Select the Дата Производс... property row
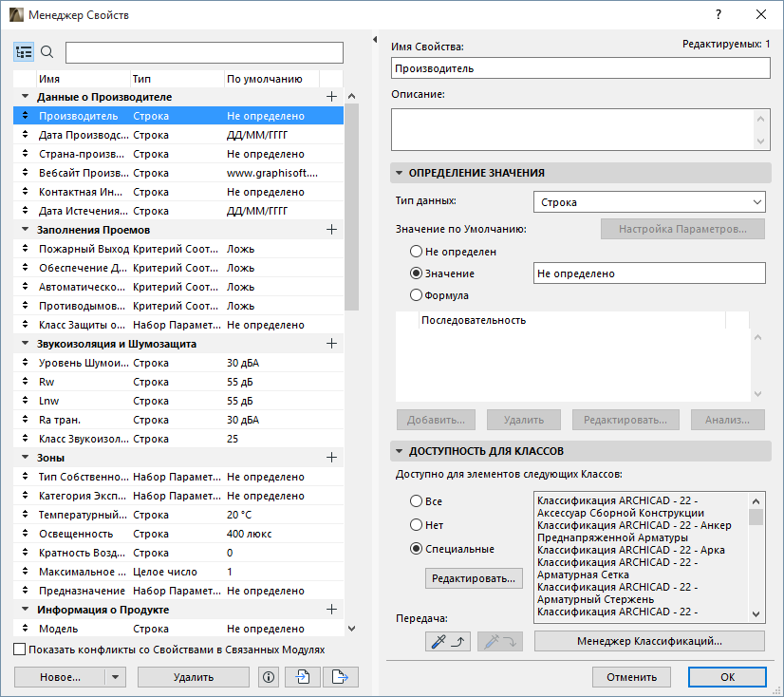Viewport: 784px width, 697px height. coord(178,135)
